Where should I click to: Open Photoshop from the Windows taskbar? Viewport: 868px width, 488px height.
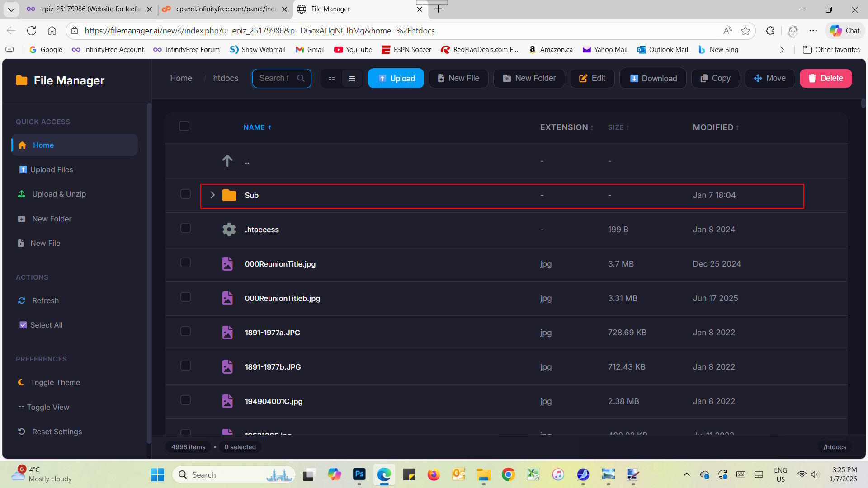(359, 474)
